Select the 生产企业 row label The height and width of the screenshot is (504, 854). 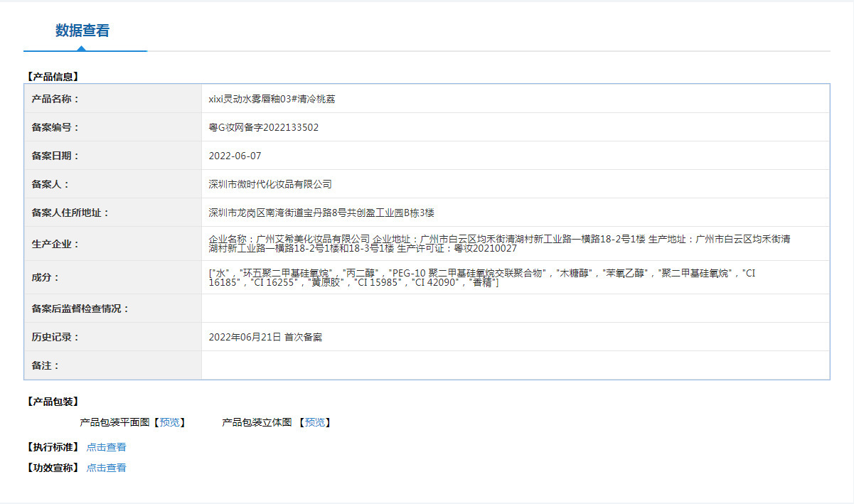coord(55,244)
